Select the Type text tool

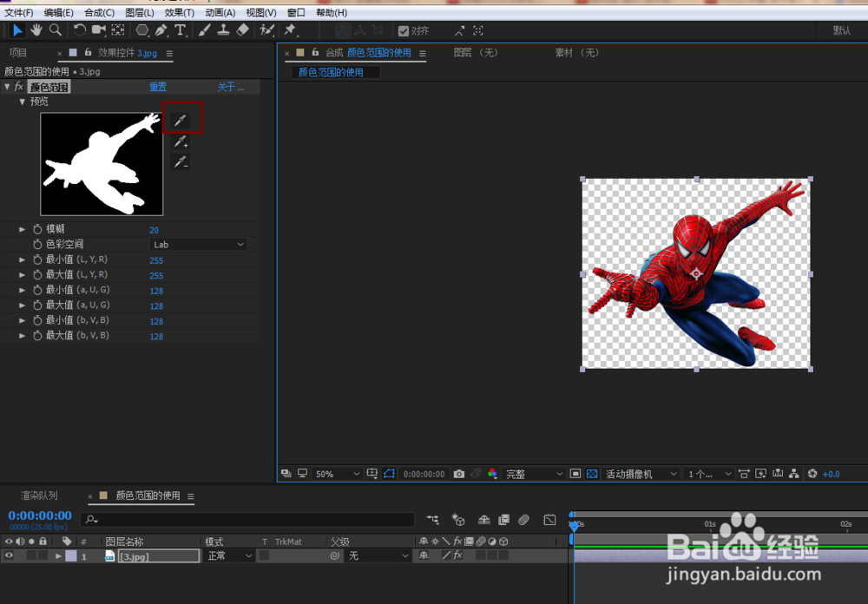tap(180, 30)
